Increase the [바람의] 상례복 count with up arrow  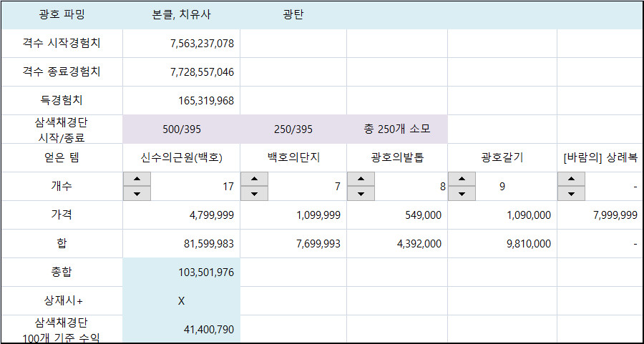point(571,179)
